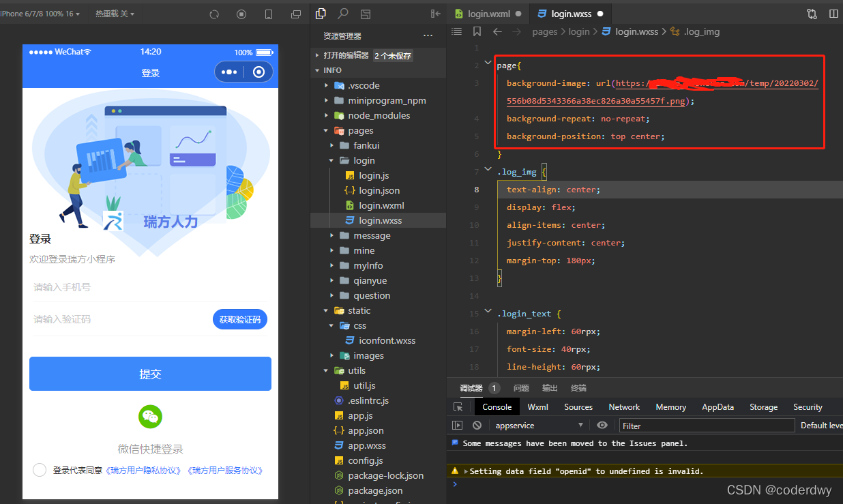Viewport: 843px width, 504px height.
Task: Click the blue 提交 button
Action: click(x=150, y=374)
